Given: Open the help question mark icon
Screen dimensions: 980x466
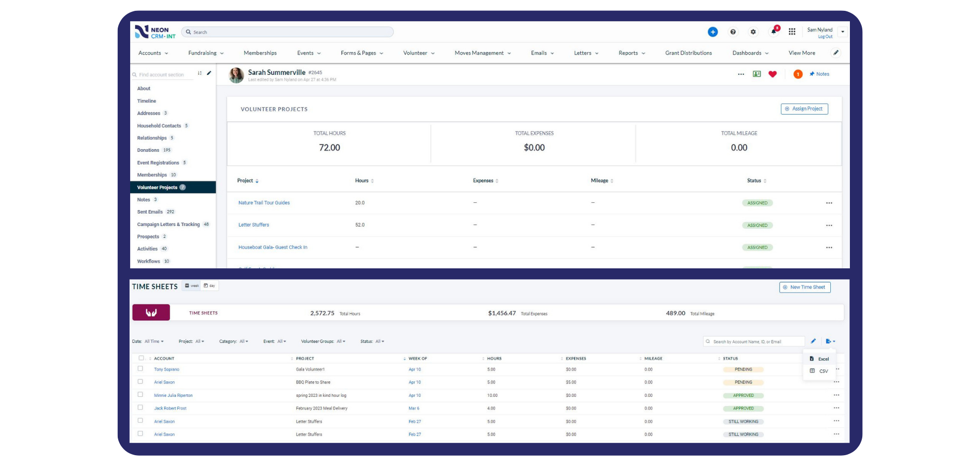Looking at the screenshot, I should 733,32.
